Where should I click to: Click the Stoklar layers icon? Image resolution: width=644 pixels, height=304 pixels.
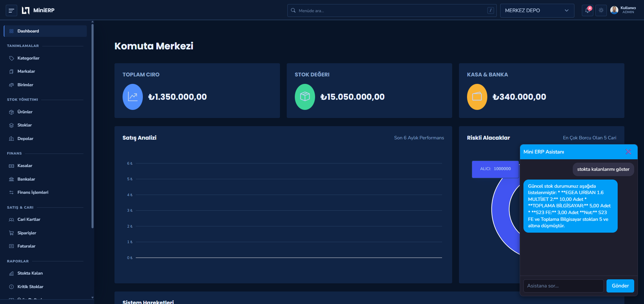coord(11,125)
